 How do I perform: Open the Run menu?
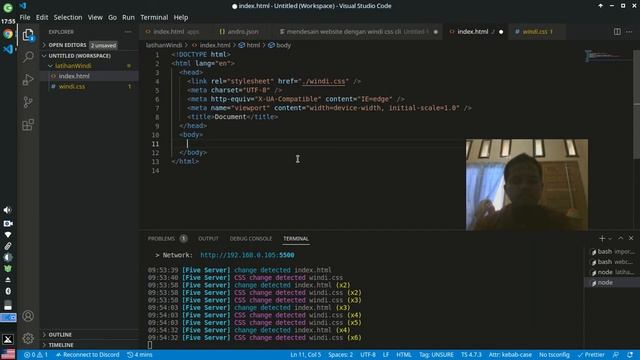(128, 17)
